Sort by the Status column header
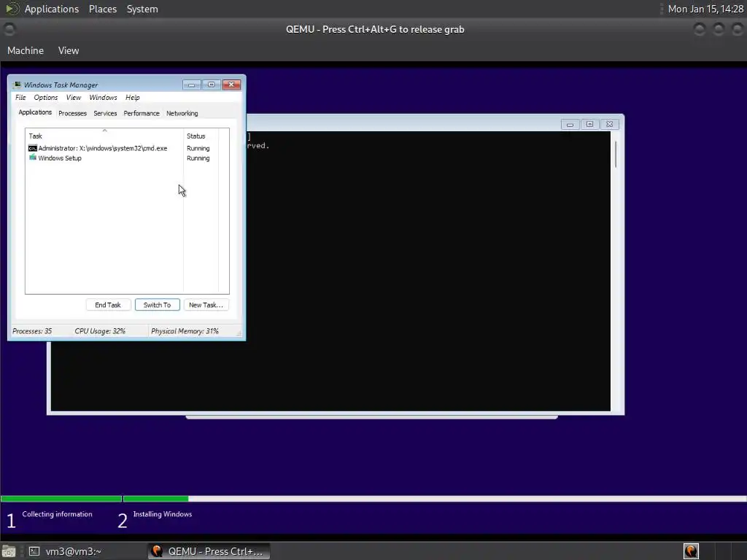This screenshot has height=560, width=747. point(201,136)
